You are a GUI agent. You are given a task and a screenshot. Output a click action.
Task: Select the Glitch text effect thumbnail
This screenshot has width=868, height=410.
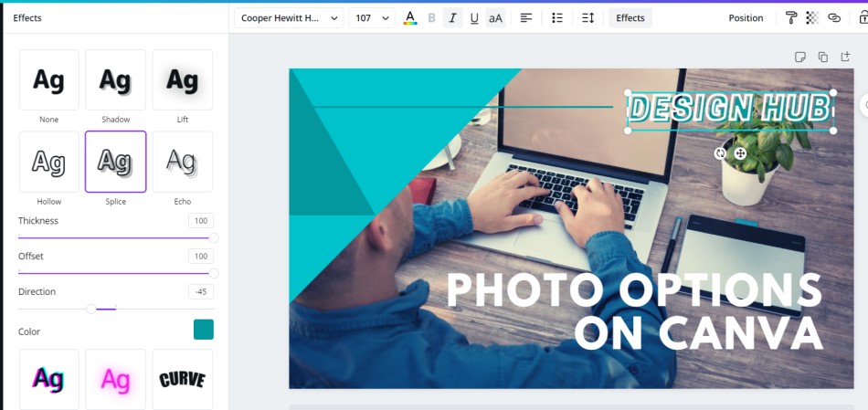49,380
